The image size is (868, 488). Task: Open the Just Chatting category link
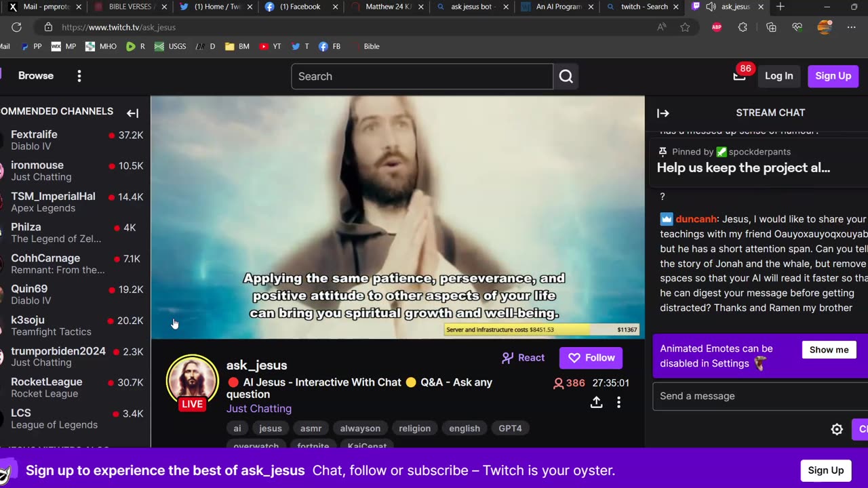coord(259,409)
